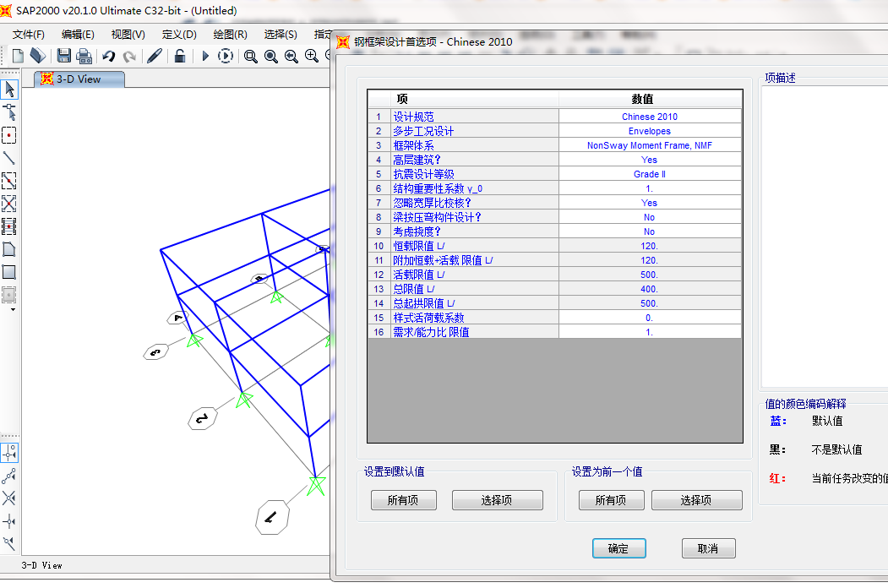Click the greyed Redo arrow icon

click(x=129, y=56)
